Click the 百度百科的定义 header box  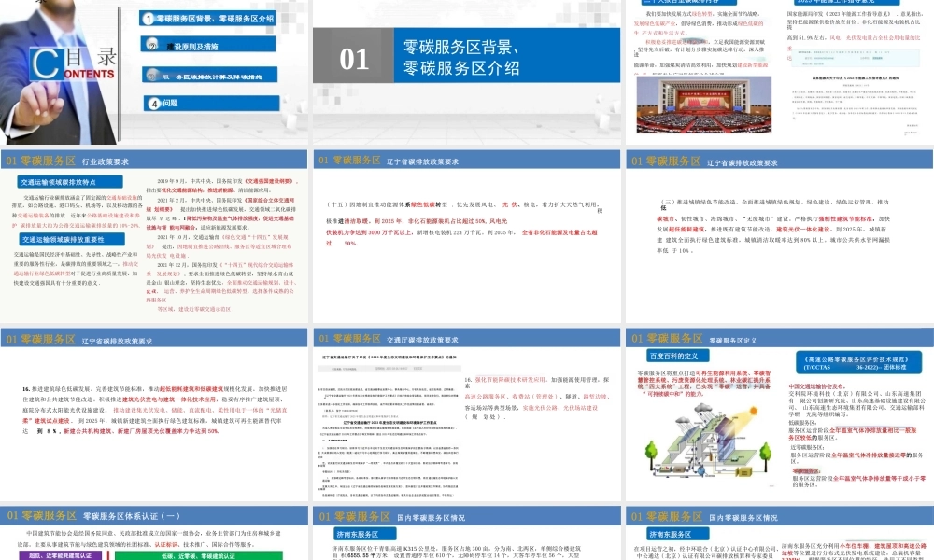677,355
